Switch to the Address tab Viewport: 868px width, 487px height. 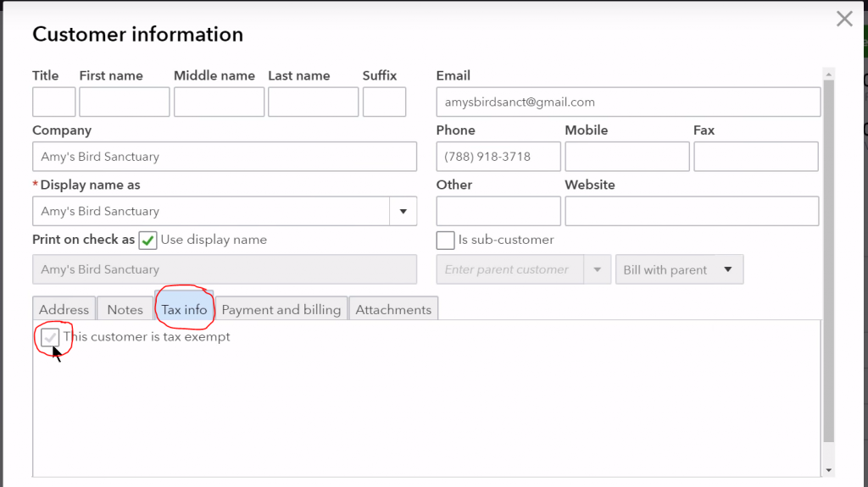64,309
